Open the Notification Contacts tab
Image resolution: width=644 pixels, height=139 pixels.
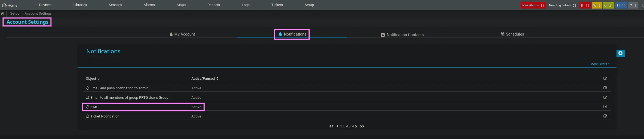[402, 35]
